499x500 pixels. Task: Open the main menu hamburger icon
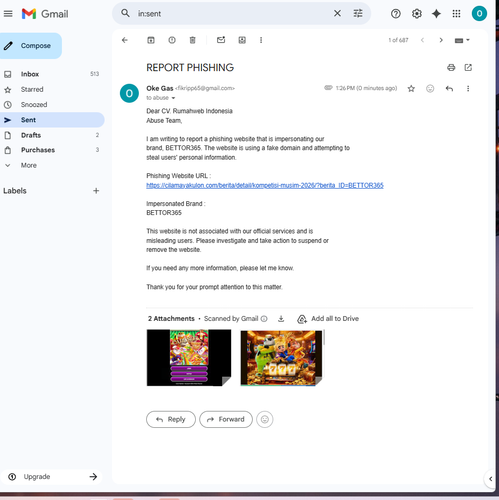coord(8,14)
